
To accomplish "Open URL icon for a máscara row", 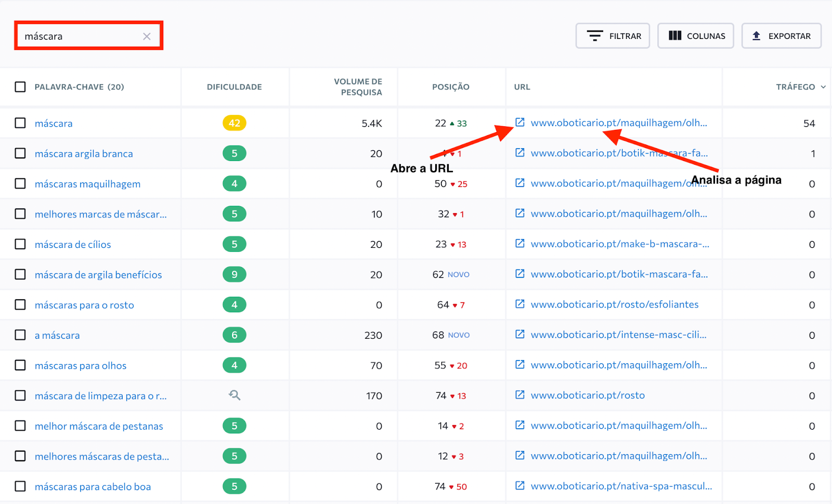I will (x=519, y=334).
